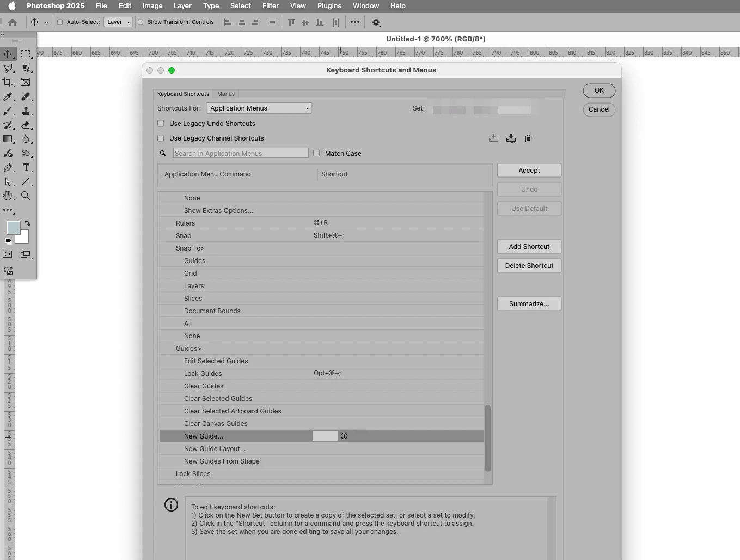The width and height of the screenshot is (740, 560).
Task: Click the generate image icon below Quick Mask
Action: pos(8,270)
